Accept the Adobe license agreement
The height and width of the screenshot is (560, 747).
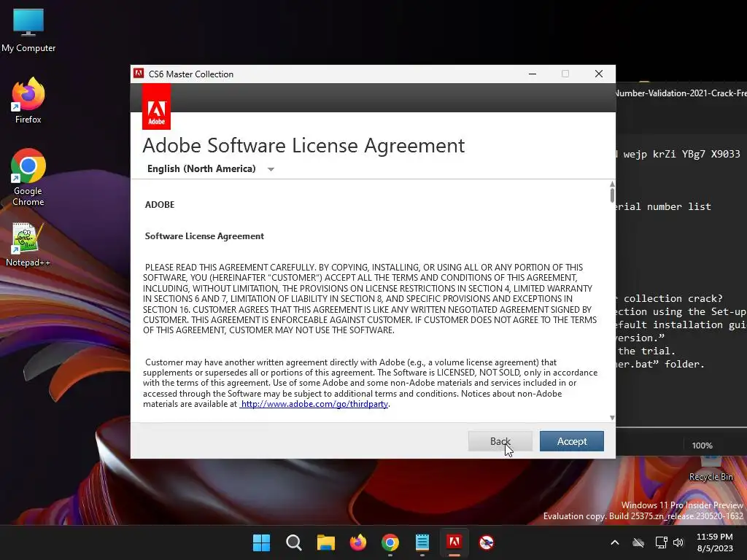[572, 441]
